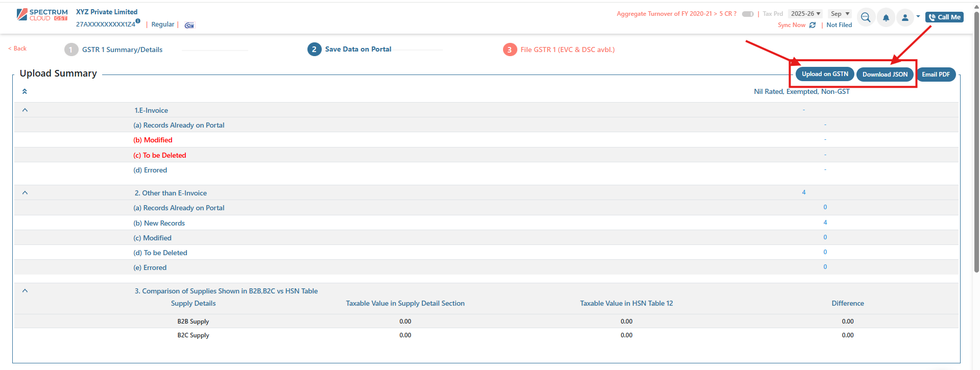
Task: Open the Sep tax period dropdown
Action: pos(840,14)
